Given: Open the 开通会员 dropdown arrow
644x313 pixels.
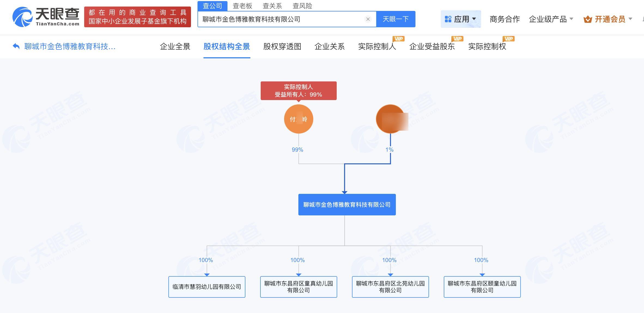Looking at the screenshot, I should point(630,19).
